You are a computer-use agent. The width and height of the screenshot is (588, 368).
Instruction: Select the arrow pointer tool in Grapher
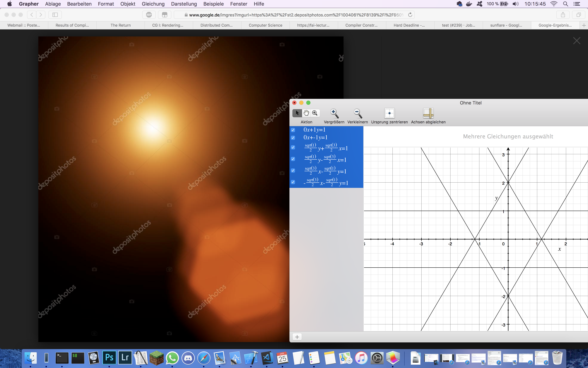(x=297, y=113)
